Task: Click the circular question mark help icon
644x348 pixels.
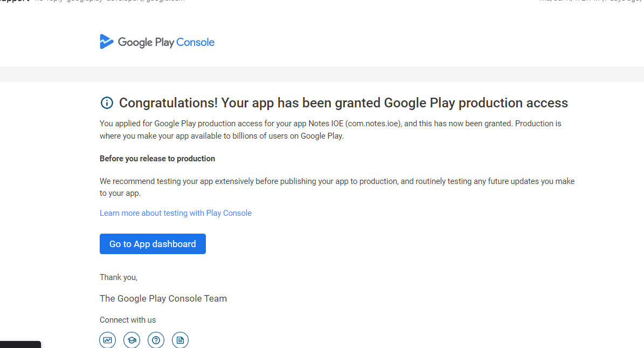Action: (156, 340)
